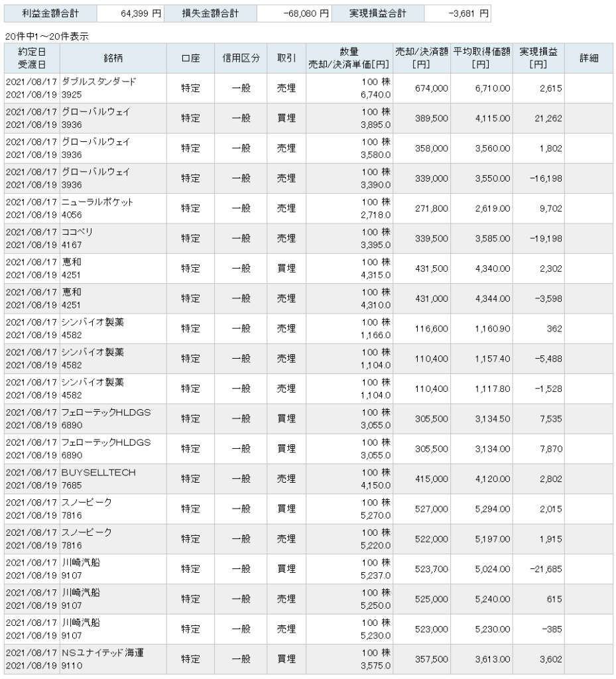Click the 9,702 profit for ニューラルポケット
Viewport: 616px width, 679px height.
click(550, 208)
